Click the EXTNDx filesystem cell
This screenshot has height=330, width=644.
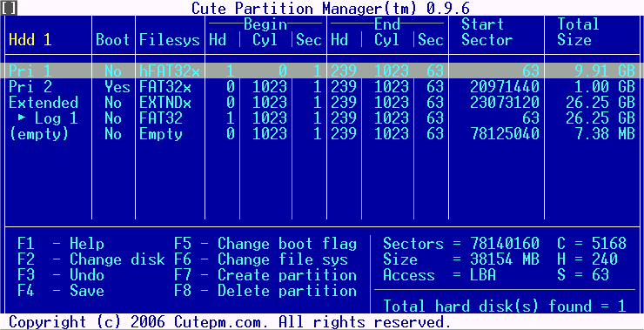coord(165,103)
